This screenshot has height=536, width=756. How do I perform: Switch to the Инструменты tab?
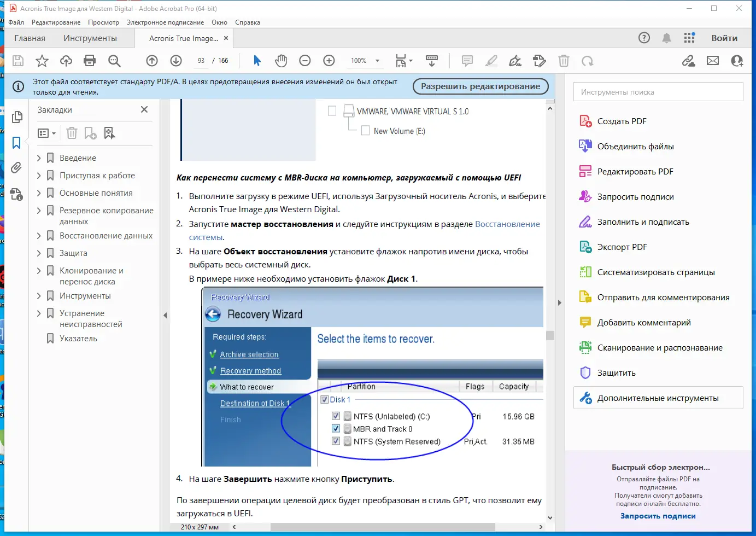(x=90, y=38)
